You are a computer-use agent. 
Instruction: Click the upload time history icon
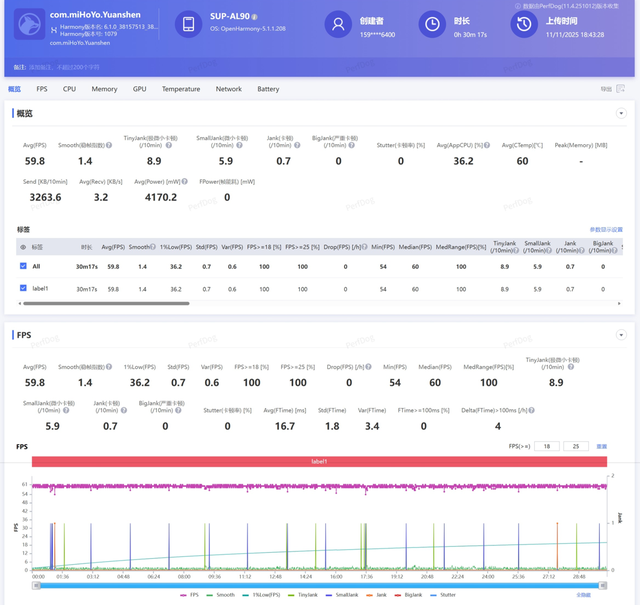523,24
